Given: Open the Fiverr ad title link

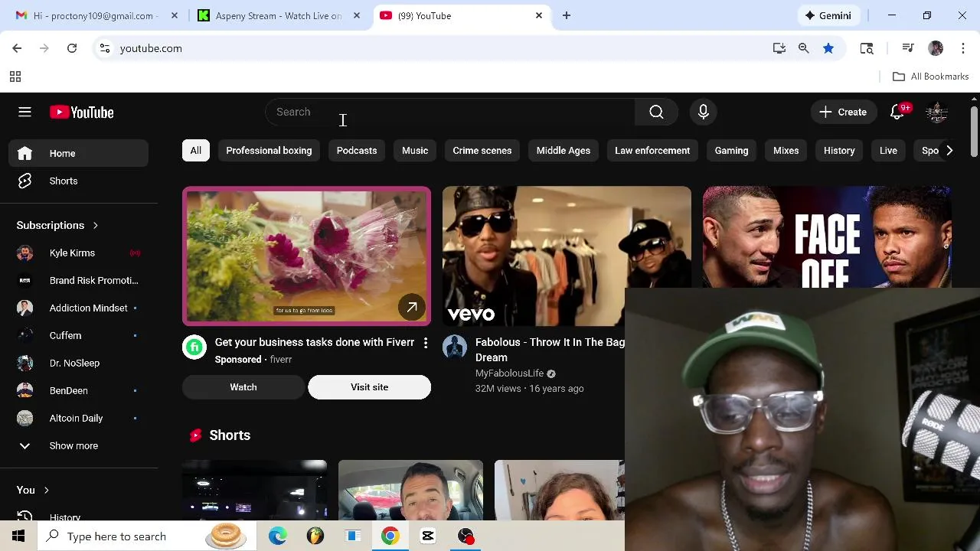Looking at the screenshot, I should [315, 342].
